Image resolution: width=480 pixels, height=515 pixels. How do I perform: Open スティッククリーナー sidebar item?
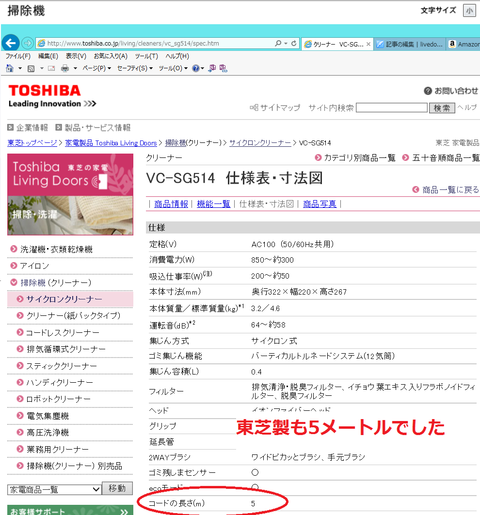[x=62, y=366]
